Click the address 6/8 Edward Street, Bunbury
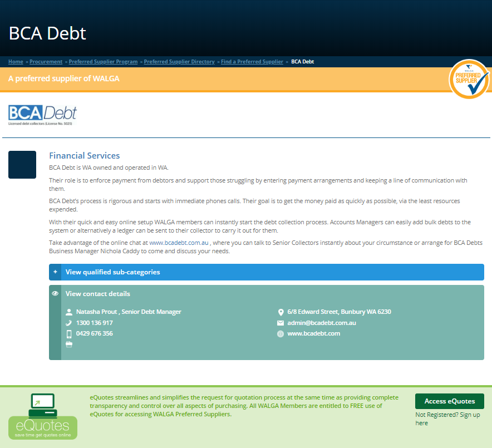The image size is (492, 448). 339,312
